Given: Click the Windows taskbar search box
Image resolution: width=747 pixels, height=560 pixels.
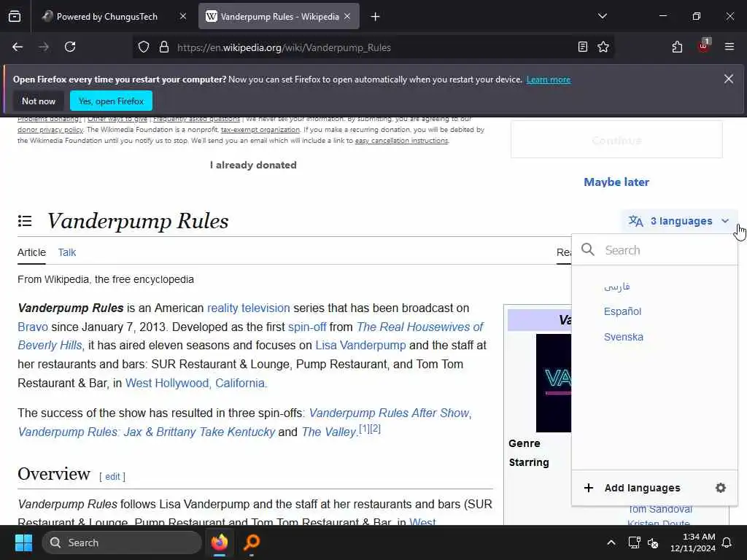Looking at the screenshot, I should pos(122,542).
